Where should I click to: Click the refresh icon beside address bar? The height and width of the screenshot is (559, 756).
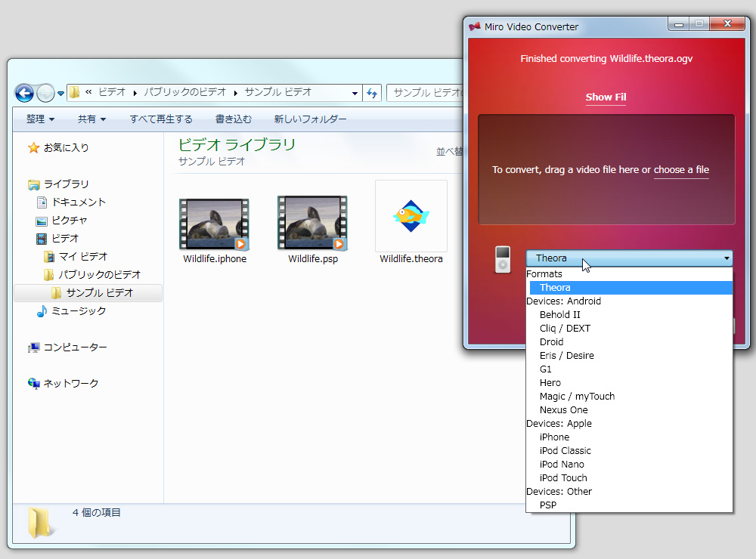coord(372,93)
